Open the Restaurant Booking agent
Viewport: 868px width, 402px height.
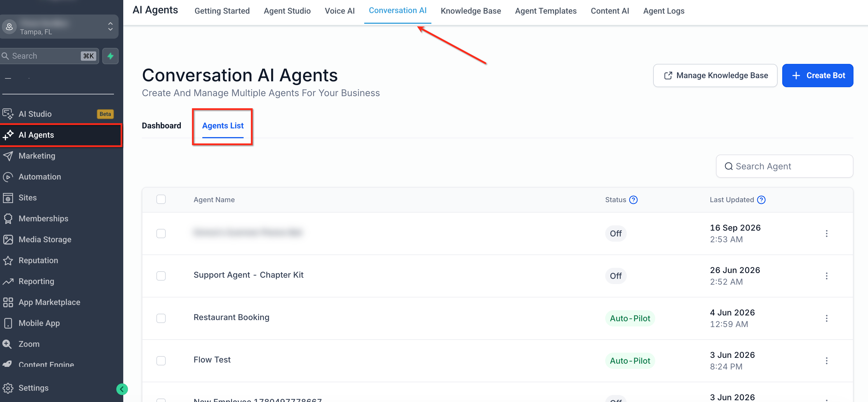pyautogui.click(x=231, y=317)
